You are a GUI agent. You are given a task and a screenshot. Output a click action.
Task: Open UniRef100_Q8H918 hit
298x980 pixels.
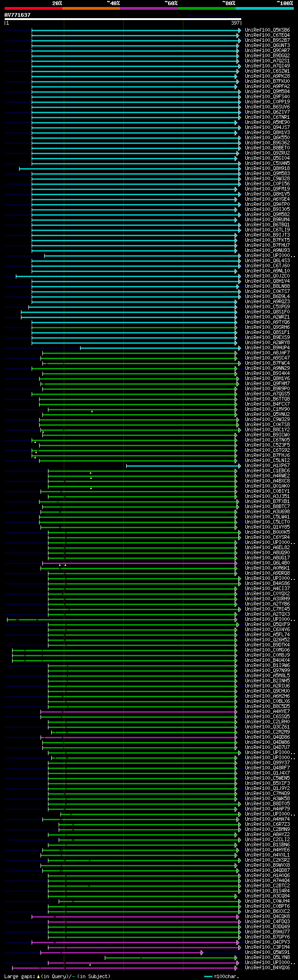267,169
